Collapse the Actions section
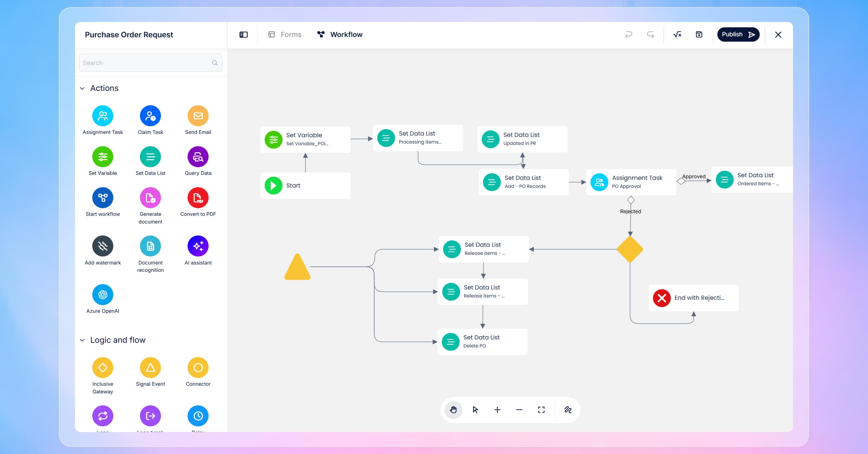This screenshot has height=454, width=868. pos(82,88)
